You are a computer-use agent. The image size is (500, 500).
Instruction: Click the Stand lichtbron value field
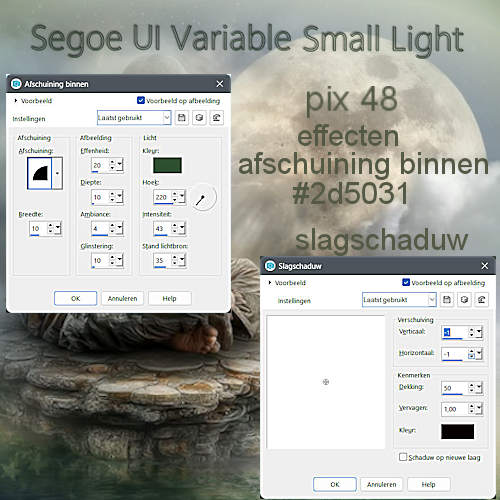[162, 260]
